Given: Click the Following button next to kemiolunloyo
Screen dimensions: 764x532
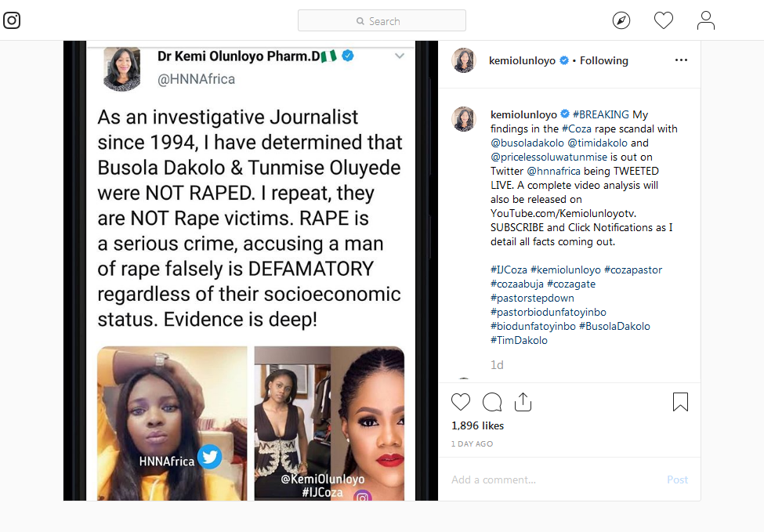Looking at the screenshot, I should [x=603, y=60].
